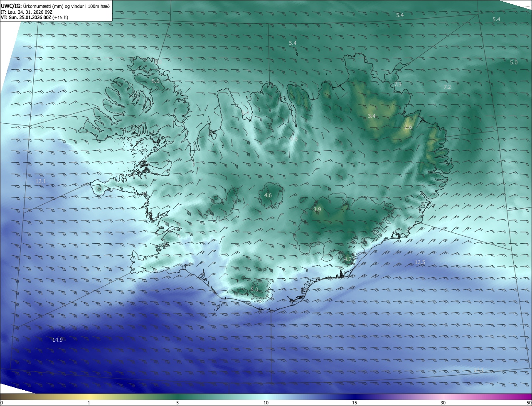Click the 4.2 value near the southeast coast
This screenshot has height=406, width=532.
348,259
